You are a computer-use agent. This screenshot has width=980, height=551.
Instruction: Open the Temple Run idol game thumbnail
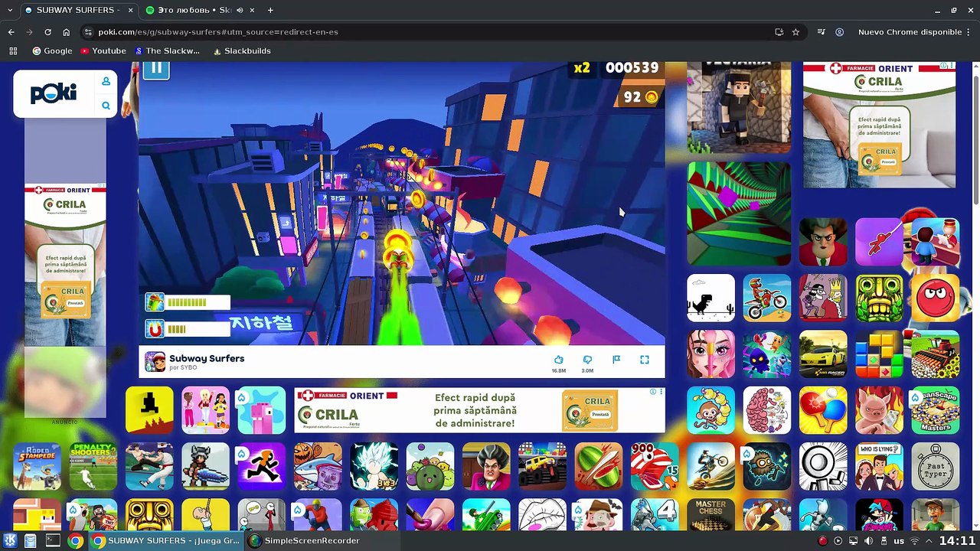(879, 298)
